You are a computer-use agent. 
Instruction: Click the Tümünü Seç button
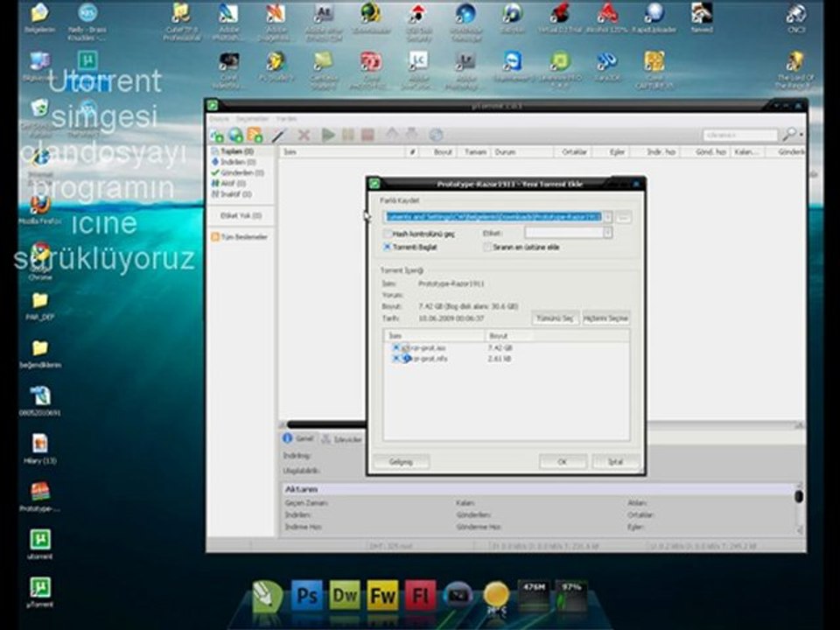tap(556, 318)
